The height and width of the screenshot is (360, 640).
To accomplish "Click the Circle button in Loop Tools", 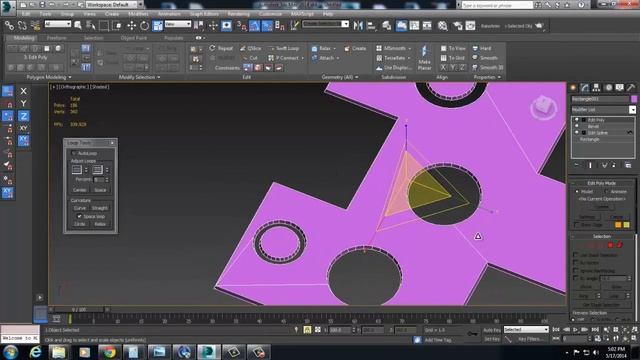I will point(80,224).
